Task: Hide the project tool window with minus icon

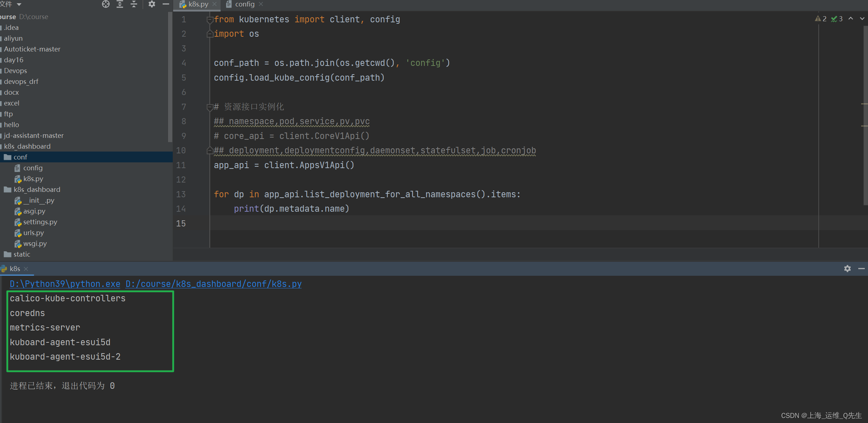Action: [166, 4]
